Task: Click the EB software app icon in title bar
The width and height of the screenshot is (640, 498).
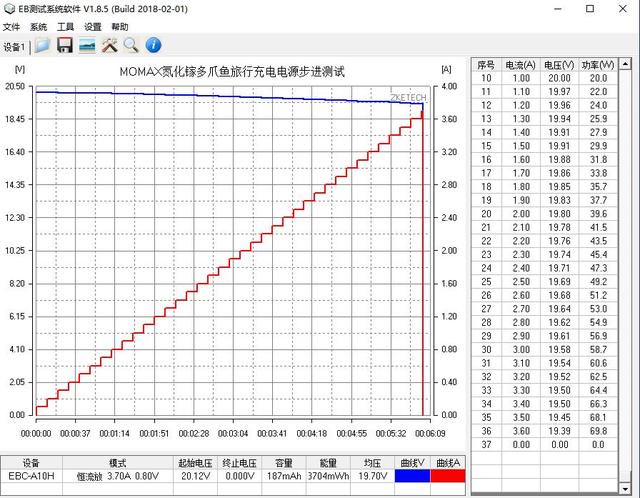Action: (9, 9)
